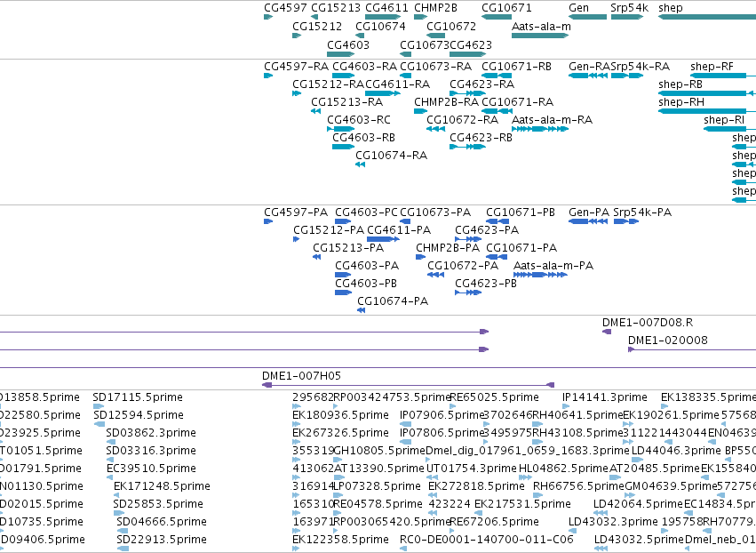Screen dimensions: 756x553
Task: Click the CG10672-RA transcript
Action: [x=436, y=129]
